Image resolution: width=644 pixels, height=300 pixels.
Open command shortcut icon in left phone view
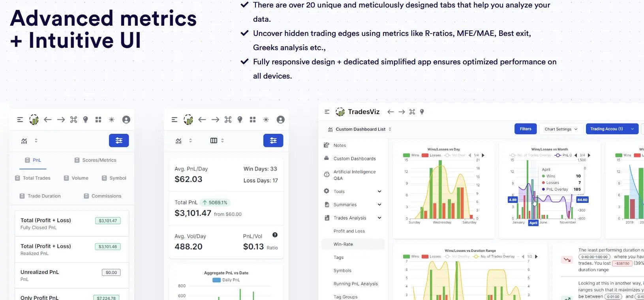73,120
